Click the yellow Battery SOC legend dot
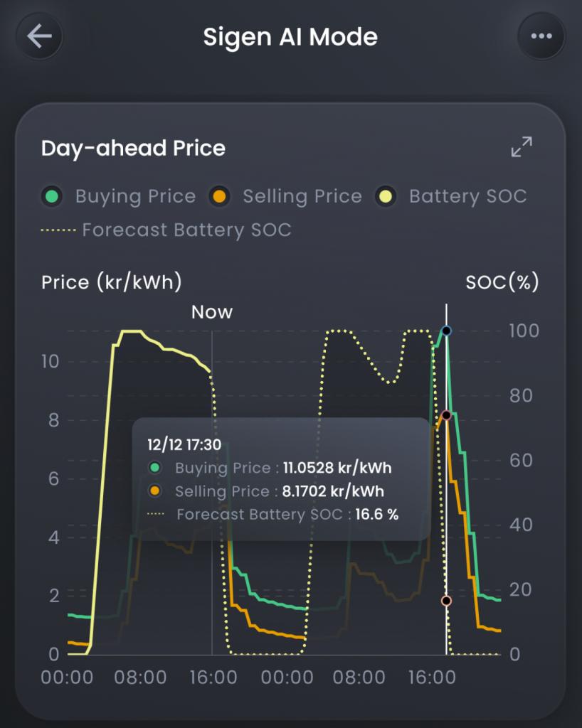 click(x=386, y=196)
